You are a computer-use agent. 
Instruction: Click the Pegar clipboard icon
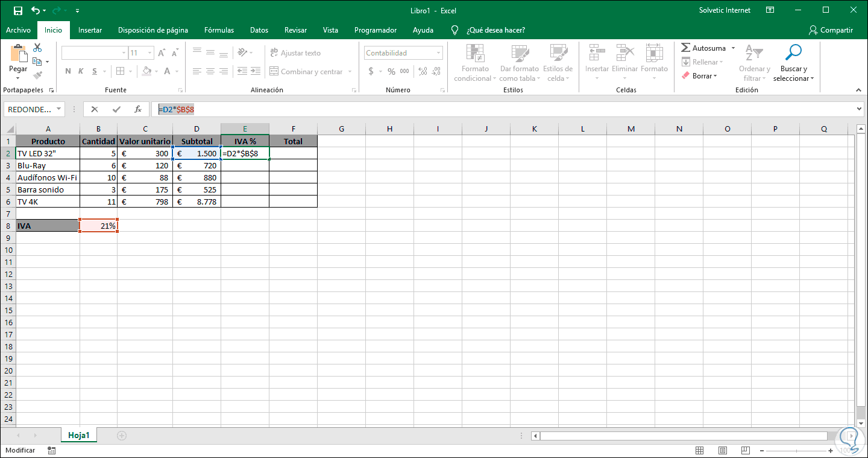[18, 54]
